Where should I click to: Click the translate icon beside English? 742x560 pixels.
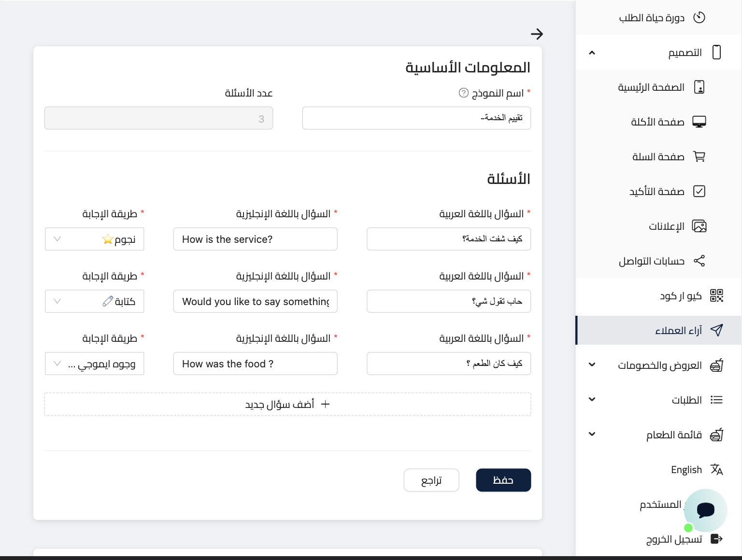coord(716,469)
